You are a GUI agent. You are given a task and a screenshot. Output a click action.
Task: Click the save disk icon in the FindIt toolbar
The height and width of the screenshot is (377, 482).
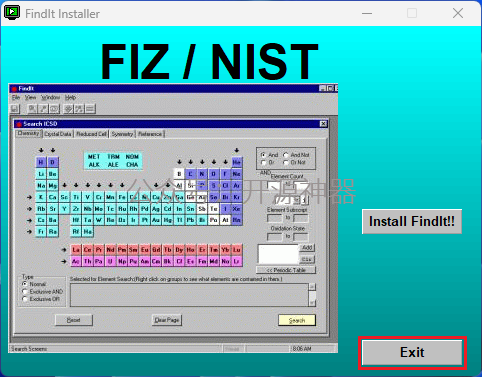tap(15, 109)
